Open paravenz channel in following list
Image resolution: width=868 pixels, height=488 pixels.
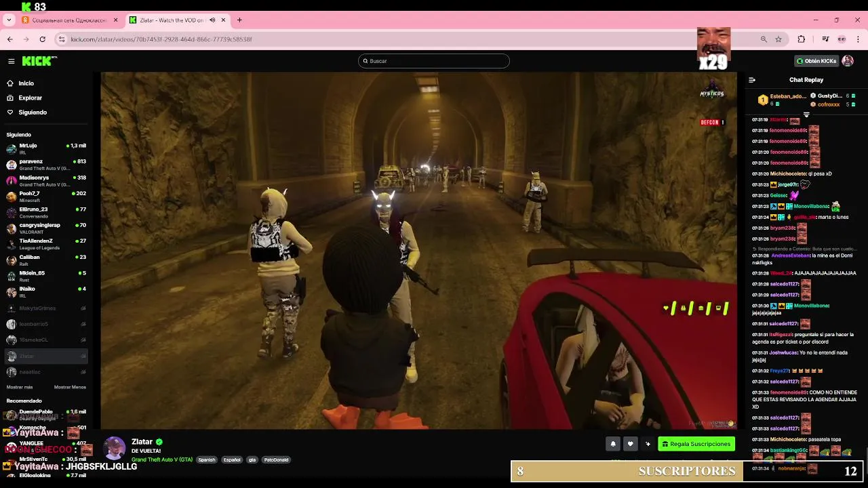pyautogui.click(x=46, y=165)
